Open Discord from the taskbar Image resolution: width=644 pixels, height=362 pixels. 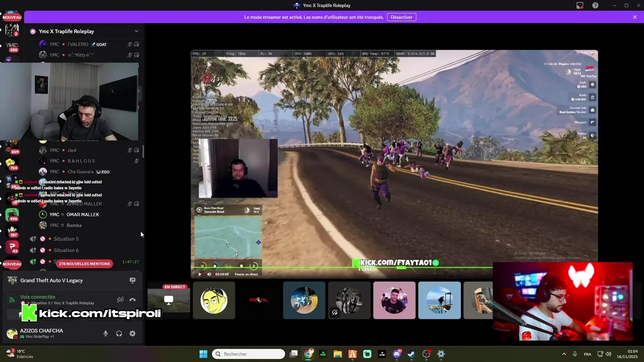[397, 354]
